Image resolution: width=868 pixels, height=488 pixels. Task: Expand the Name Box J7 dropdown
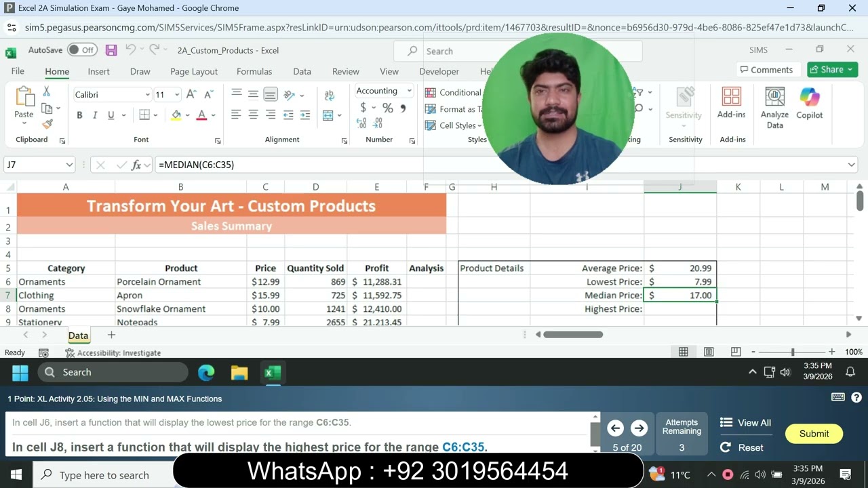click(69, 165)
